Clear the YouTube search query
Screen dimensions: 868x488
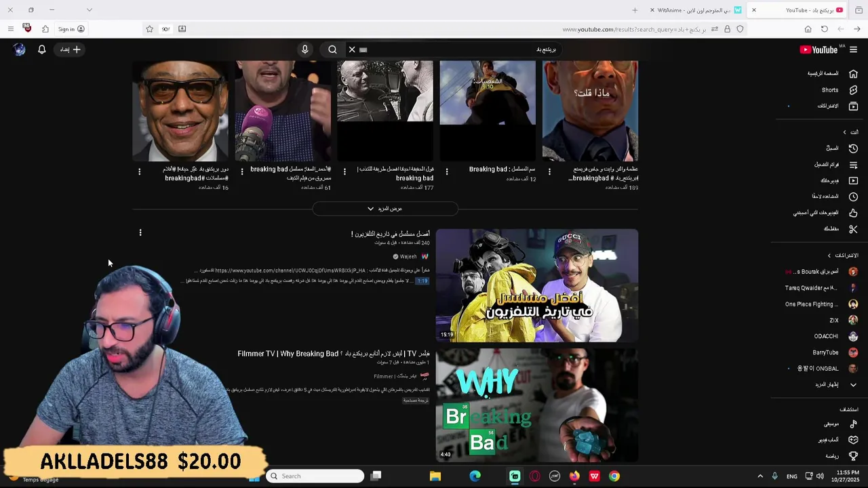pyautogui.click(x=352, y=49)
